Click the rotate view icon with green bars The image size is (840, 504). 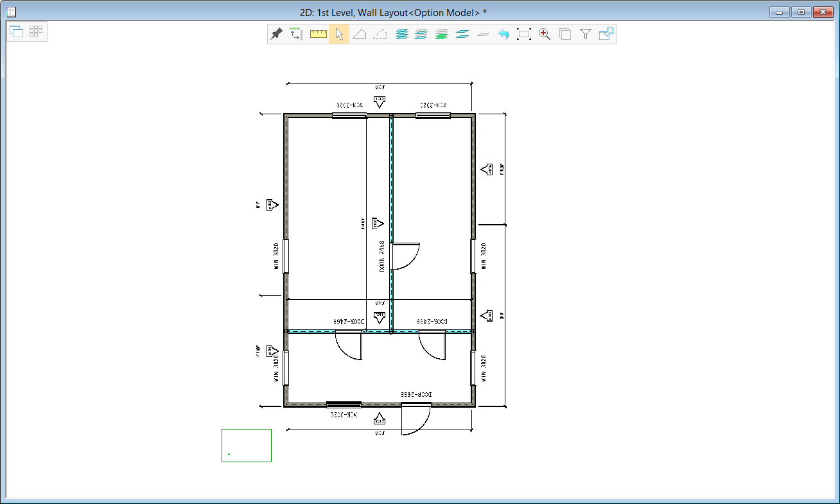pyautogui.click(x=296, y=34)
